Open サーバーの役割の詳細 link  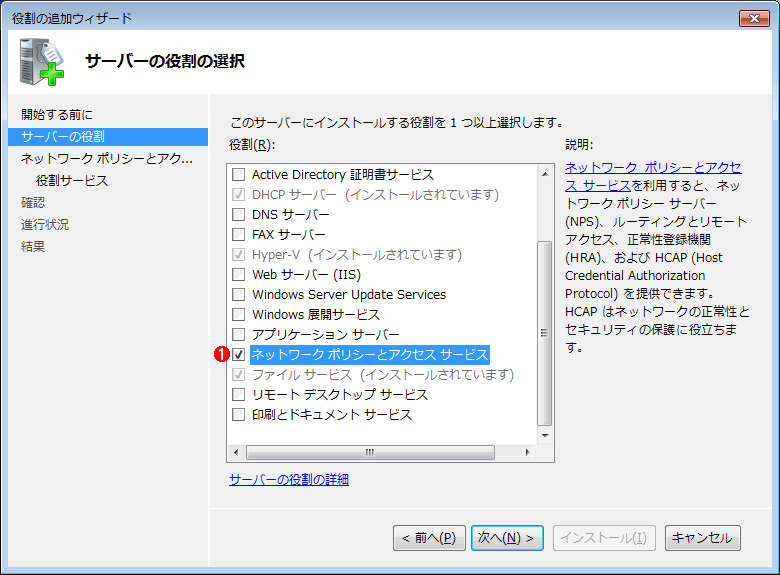tap(289, 479)
